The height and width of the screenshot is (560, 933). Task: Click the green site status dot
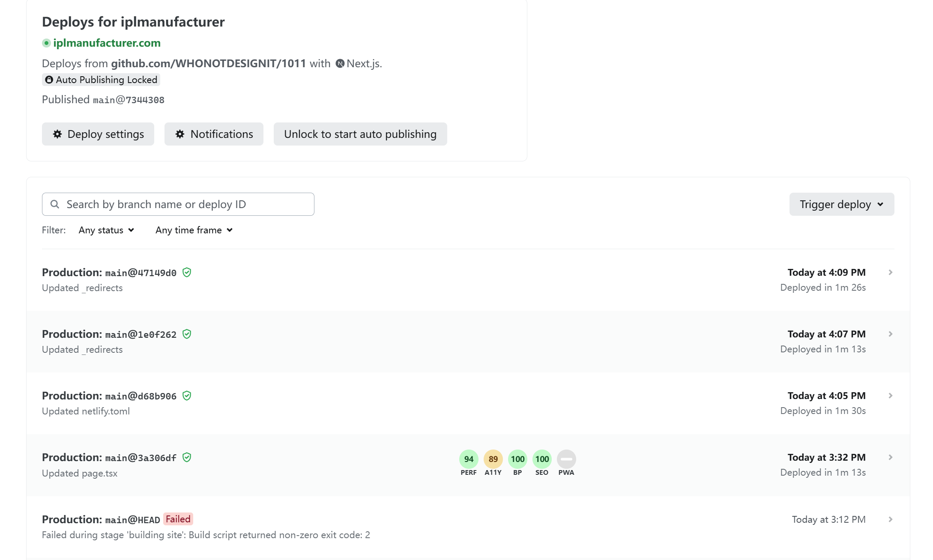[x=46, y=43]
